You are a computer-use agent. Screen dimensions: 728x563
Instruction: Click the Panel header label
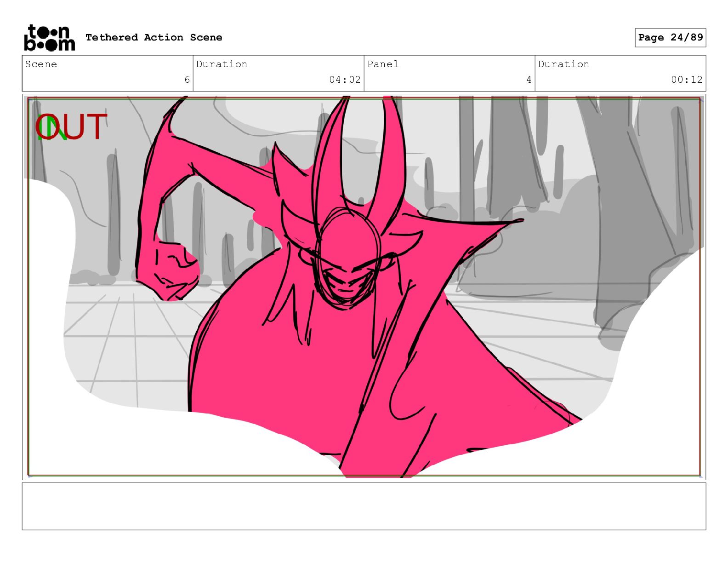(382, 64)
